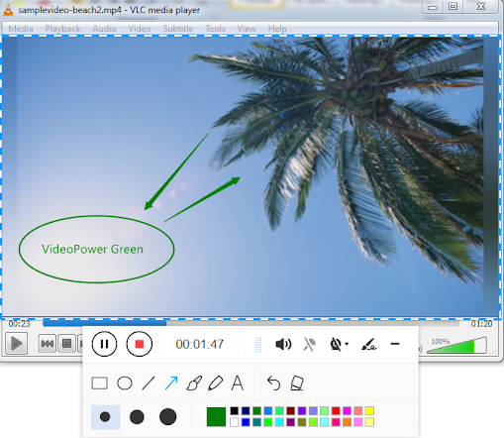The image size is (504, 438).
Task: Pick the red color swatch
Action: tap(336, 411)
